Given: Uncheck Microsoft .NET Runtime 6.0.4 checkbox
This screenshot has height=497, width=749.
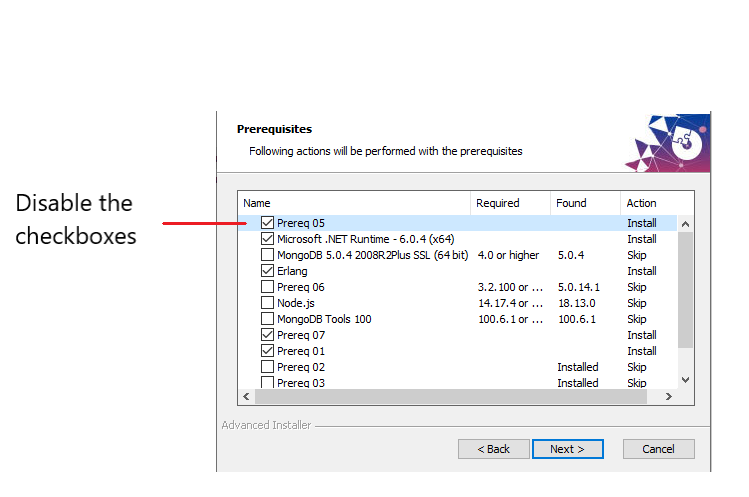Looking at the screenshot, I should click(267, 239).
